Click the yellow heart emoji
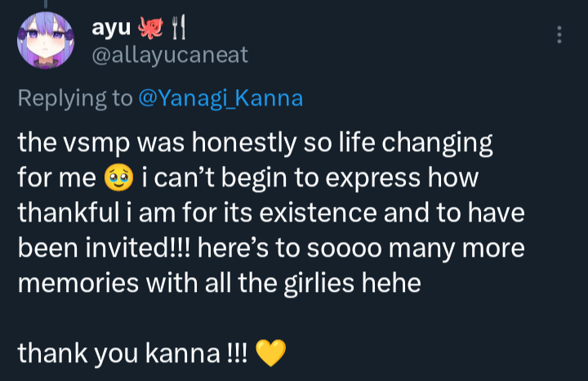 point(270,353)
